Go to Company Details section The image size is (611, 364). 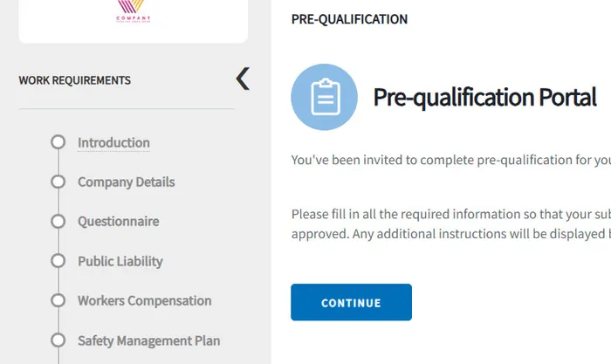(x=126, y=182)
